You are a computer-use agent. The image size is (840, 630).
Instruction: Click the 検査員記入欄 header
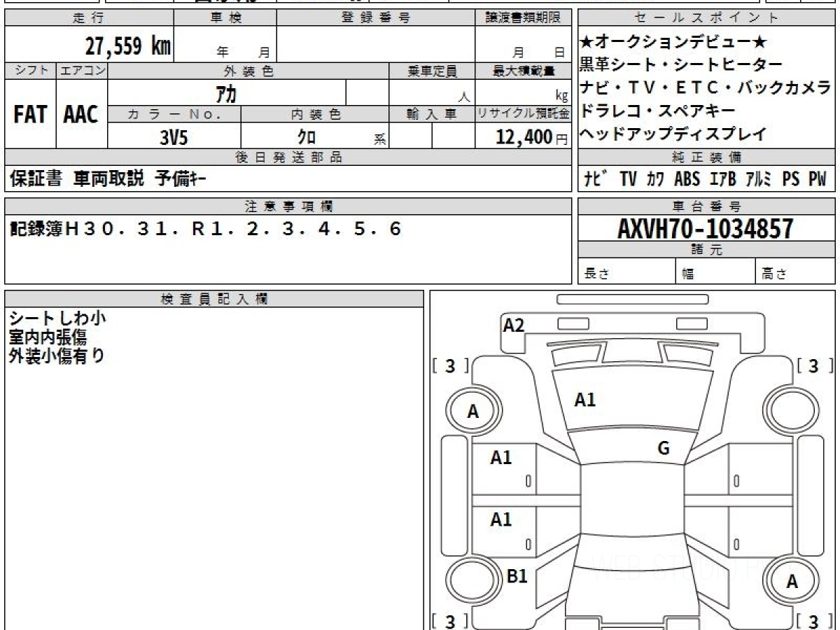[214, 299]
